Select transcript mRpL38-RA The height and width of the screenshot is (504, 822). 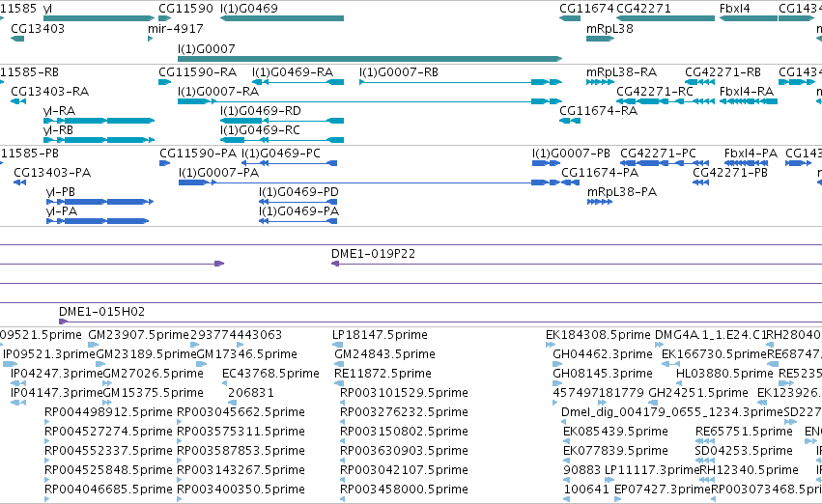click(x=622, y=72)
